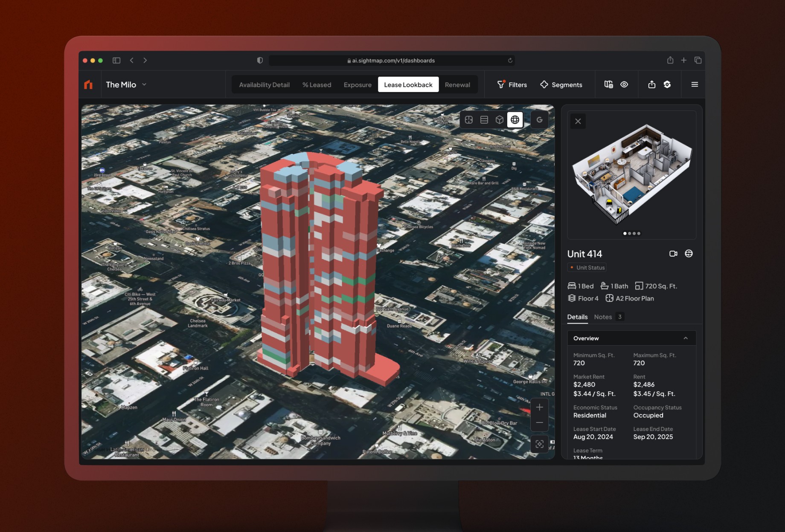Click the A2 Floor Plan label

click(630, 298)
